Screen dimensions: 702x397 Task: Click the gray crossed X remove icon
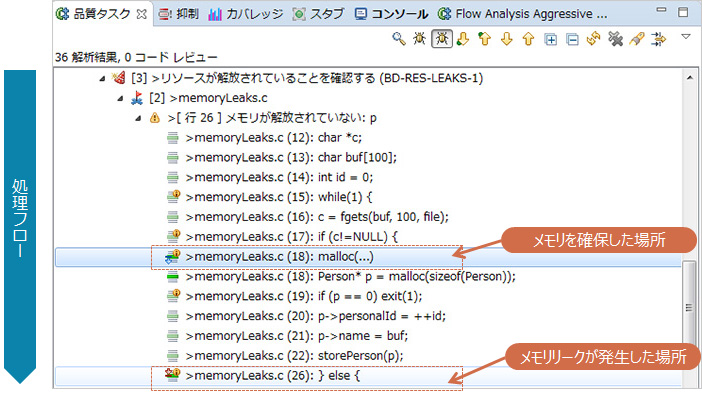click(x=616, y=39)
